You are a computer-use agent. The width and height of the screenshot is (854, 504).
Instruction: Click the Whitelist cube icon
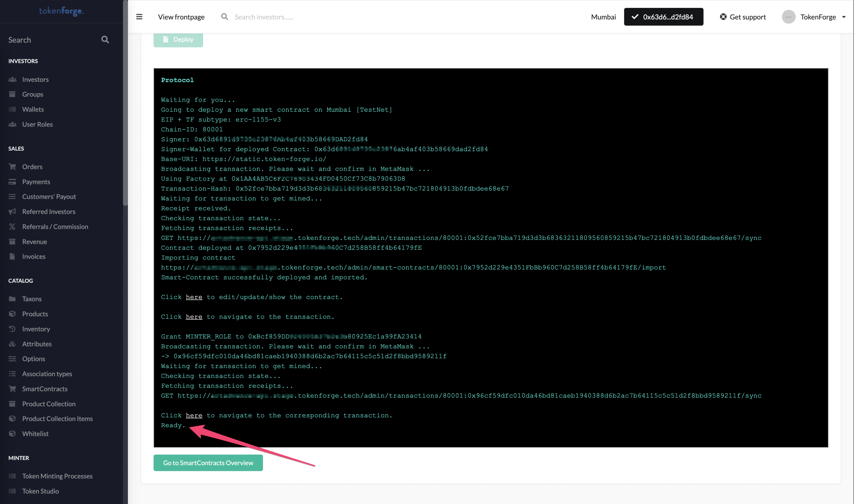click(x=12, y=434)
